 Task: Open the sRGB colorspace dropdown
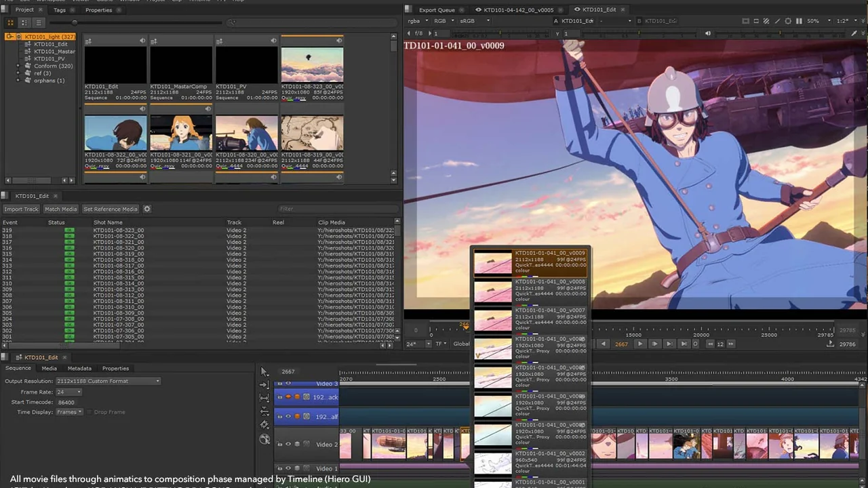475,21
